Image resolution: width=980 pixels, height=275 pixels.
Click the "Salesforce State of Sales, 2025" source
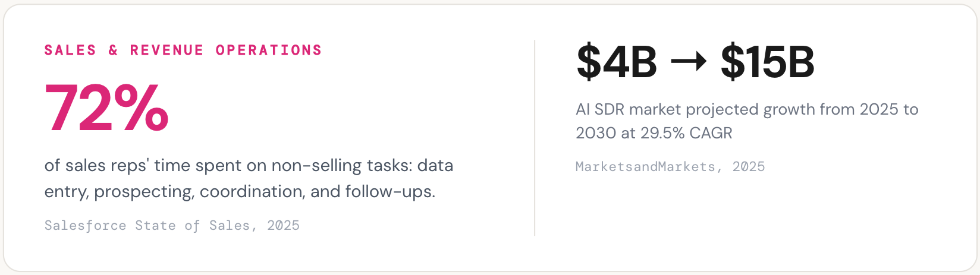click(172, 226)
